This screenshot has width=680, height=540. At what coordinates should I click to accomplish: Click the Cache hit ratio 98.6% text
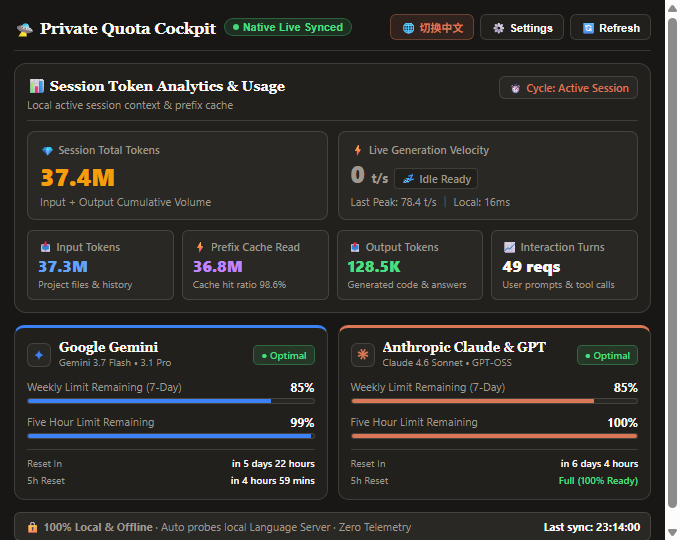click(x=239, y=285)
